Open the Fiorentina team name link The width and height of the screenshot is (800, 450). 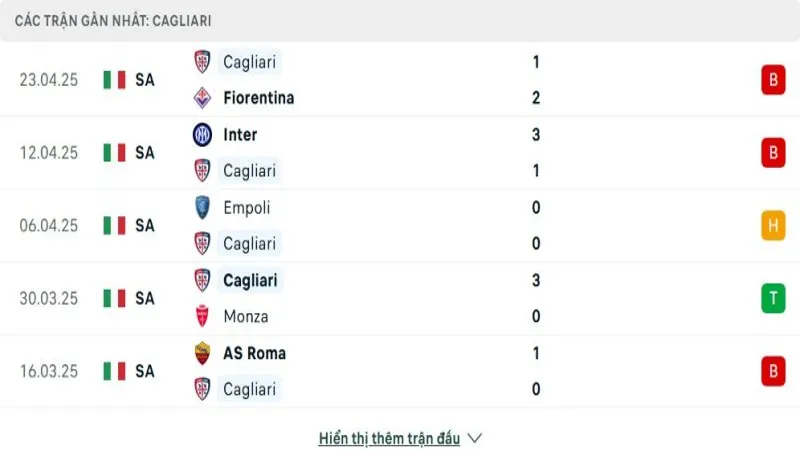[x=258, y=98]
